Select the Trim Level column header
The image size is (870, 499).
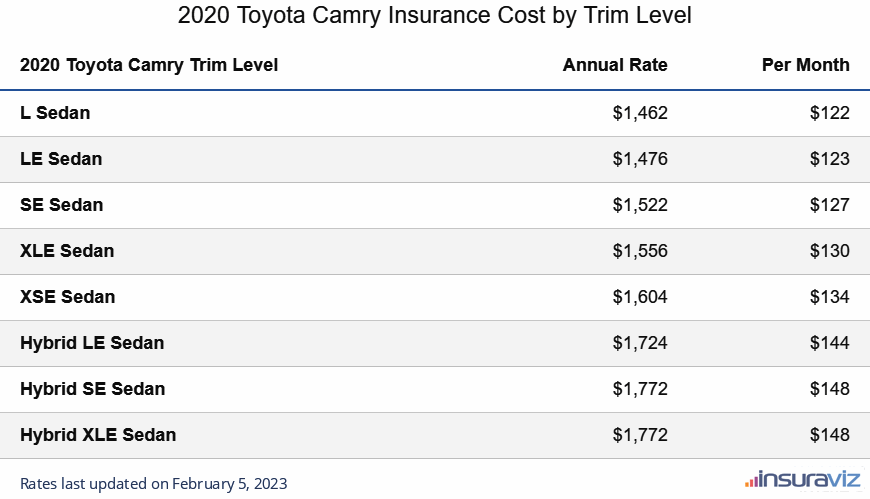click(149, 65)
